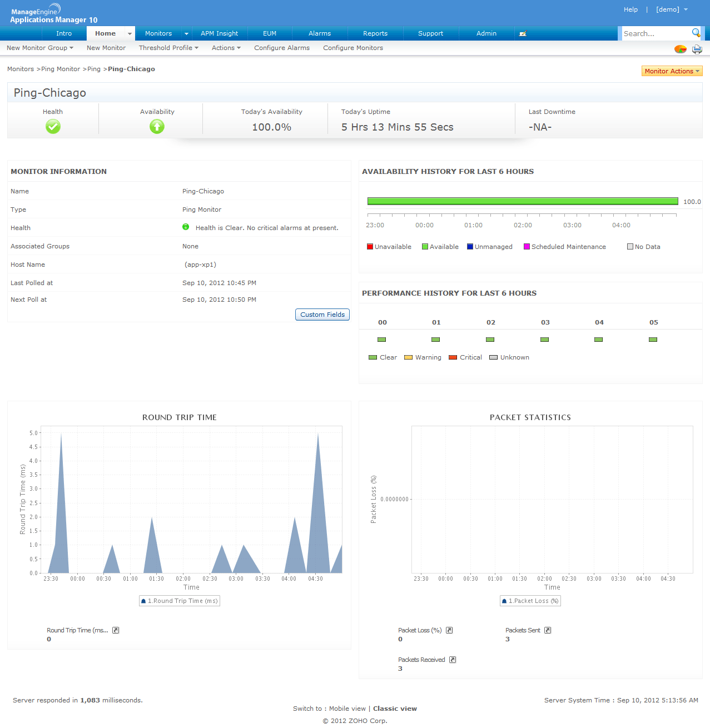Click the green Health checkmark icon

[53, 127]
